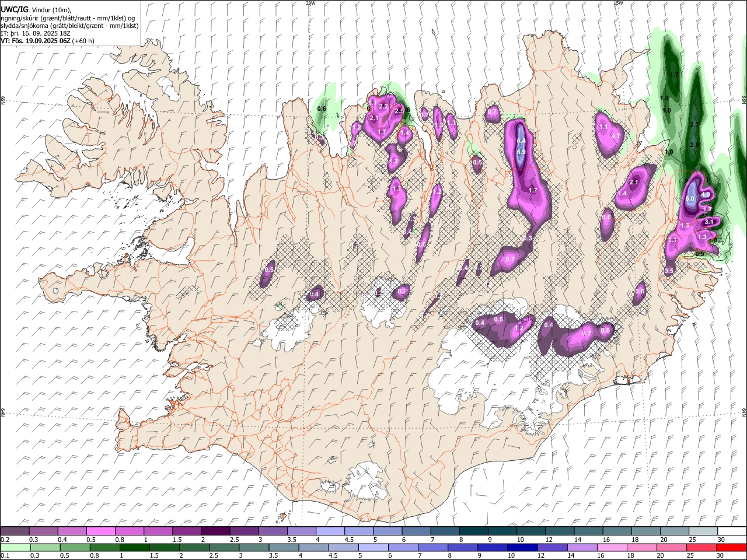Click the dark teal swatch labeled 8, upper legend
The image size is (747, 560).
(473, 531)
